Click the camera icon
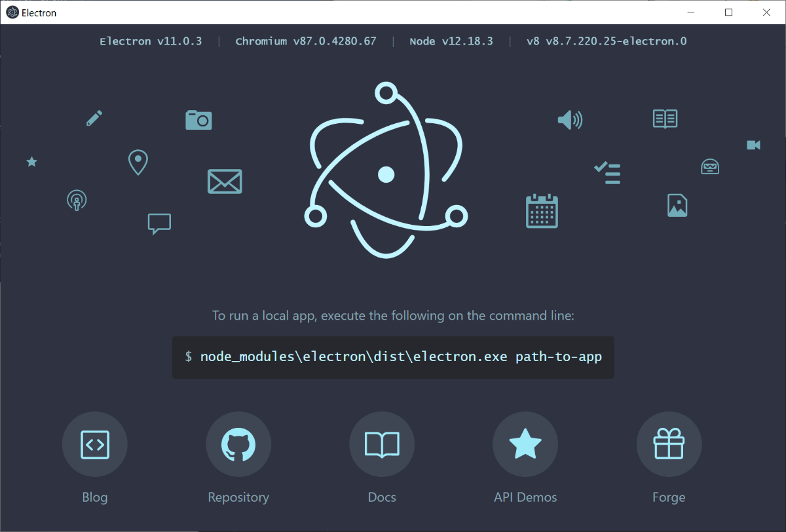Screen dimensions: 786x532 click(198, 120)
